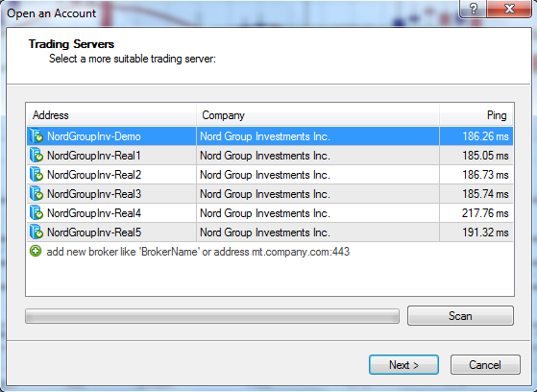Screen dimensions: 537x392
Task: Click the server icon beside NordGroupInv-Real1
Action: (36, 156)
